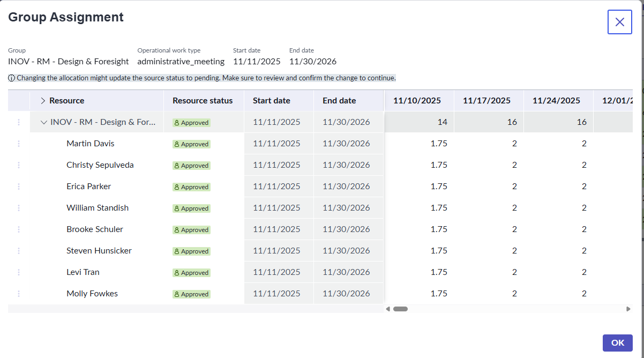Screen dimensions: 644x358
Task: Click the group total 14 for week 11/10/2025
Action: point(419,122)
